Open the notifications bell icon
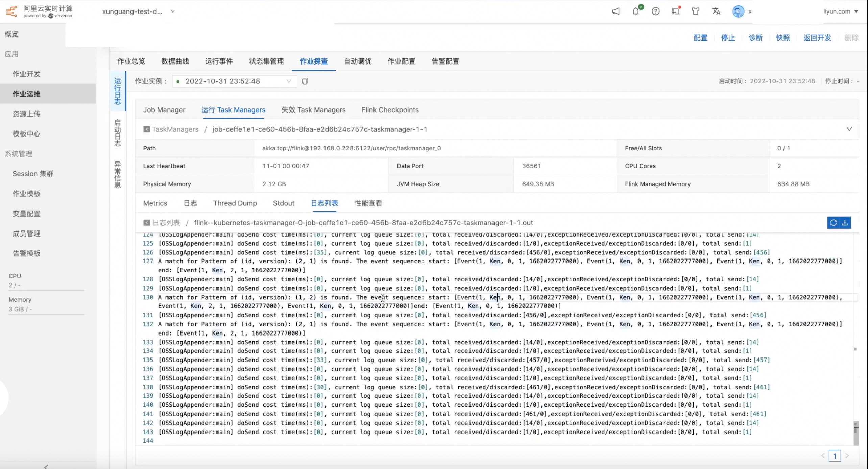The height and width of the screenshot is (469, 868). pyautogui.click(x=636, y=11)
